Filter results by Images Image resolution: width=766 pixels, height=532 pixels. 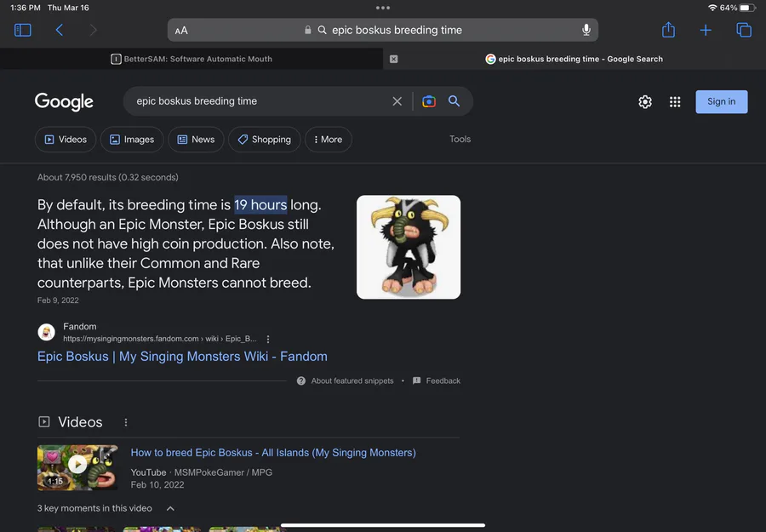click(132, 140)
